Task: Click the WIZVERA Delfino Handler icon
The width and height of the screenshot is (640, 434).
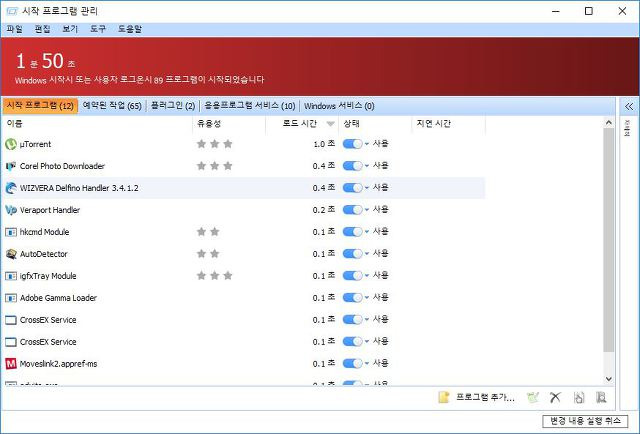Action: (11, 188)
